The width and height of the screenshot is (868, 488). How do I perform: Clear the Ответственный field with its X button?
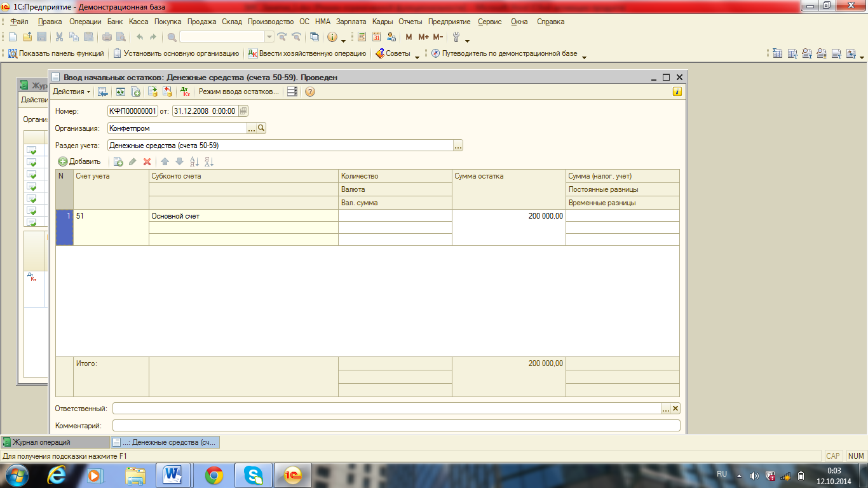pos(675,409)
